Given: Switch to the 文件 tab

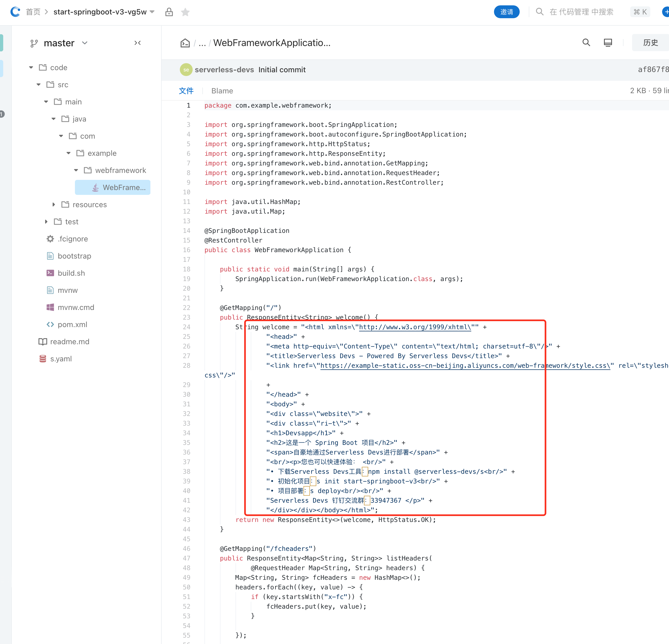Looking at the screenshot, I should click(x=186, y=91).
